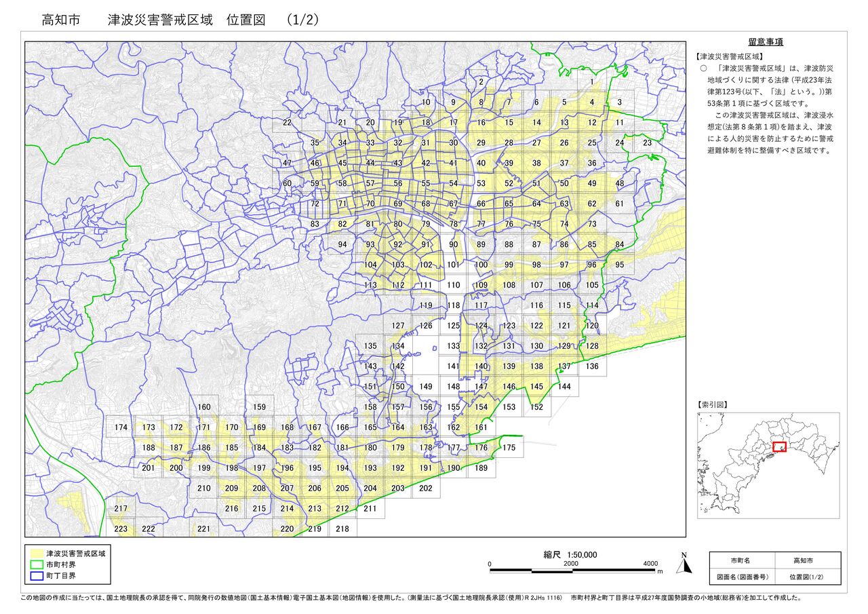Click the 留意事項 heading

pos(766,42)
